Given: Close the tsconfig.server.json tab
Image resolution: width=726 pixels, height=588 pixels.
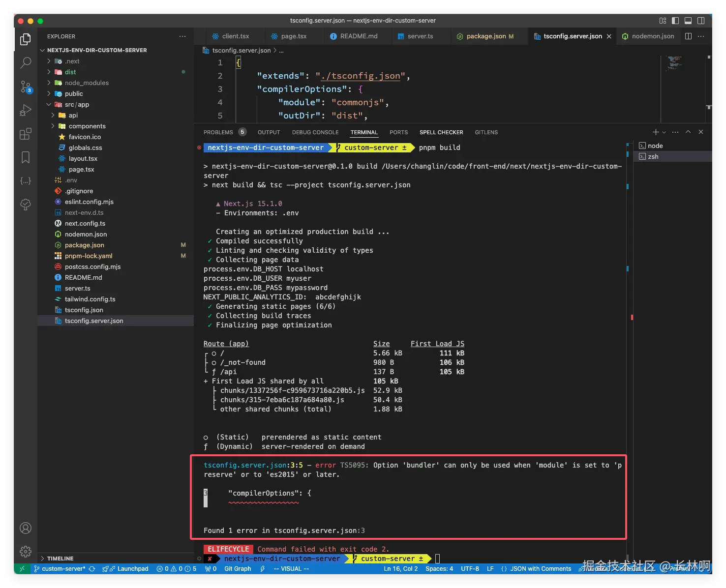Looking at the screenshot, I should [609, 36].
